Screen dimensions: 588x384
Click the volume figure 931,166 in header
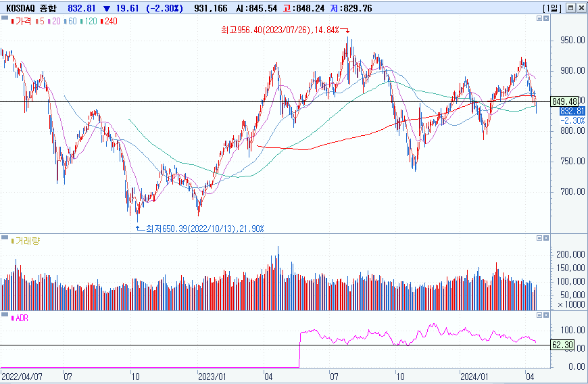pos(211,8)
